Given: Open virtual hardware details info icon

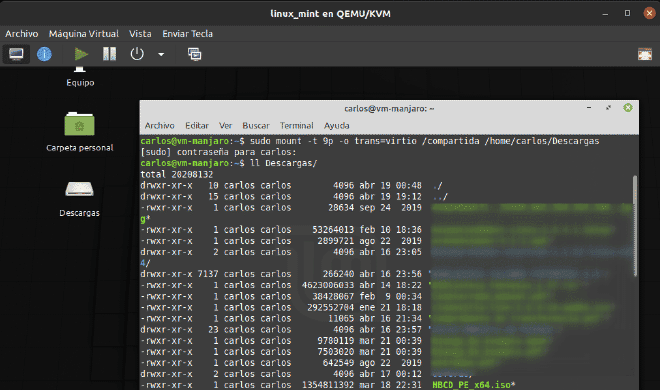Looking at the screenshot, I should point(44,54).
